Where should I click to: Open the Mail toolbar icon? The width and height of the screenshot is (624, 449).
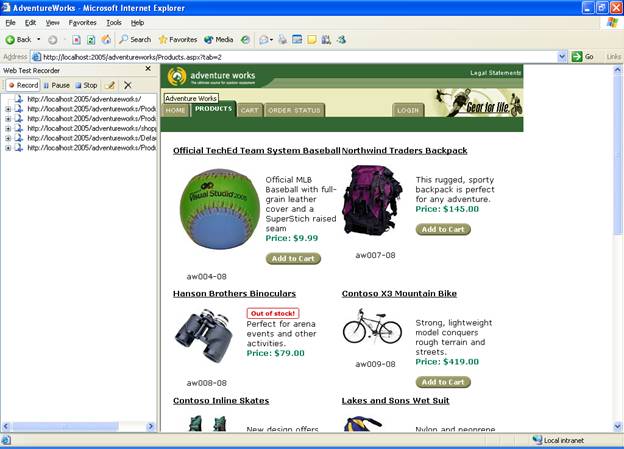click(265, 39)
